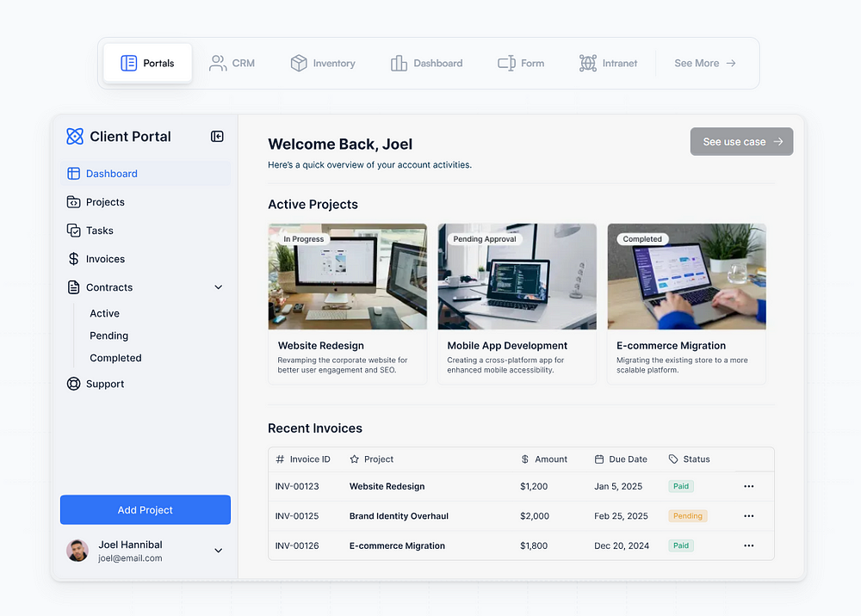
Task: Click the Pending Approval badge on the project card
Action: point(485,239)
